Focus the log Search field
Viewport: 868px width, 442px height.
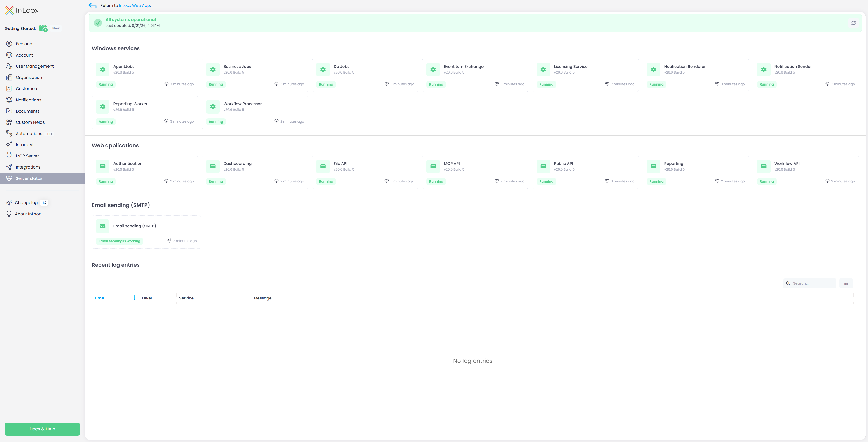[810, 283]
